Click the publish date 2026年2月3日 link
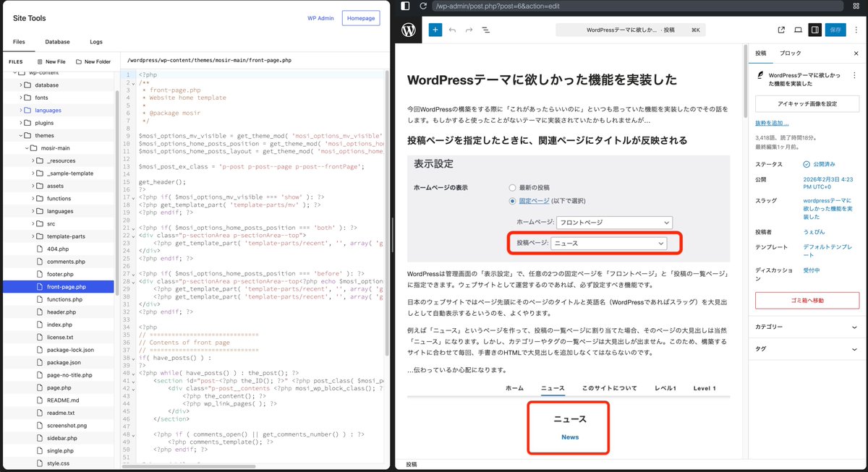This screenshot has width=868, height=472. 830,183
